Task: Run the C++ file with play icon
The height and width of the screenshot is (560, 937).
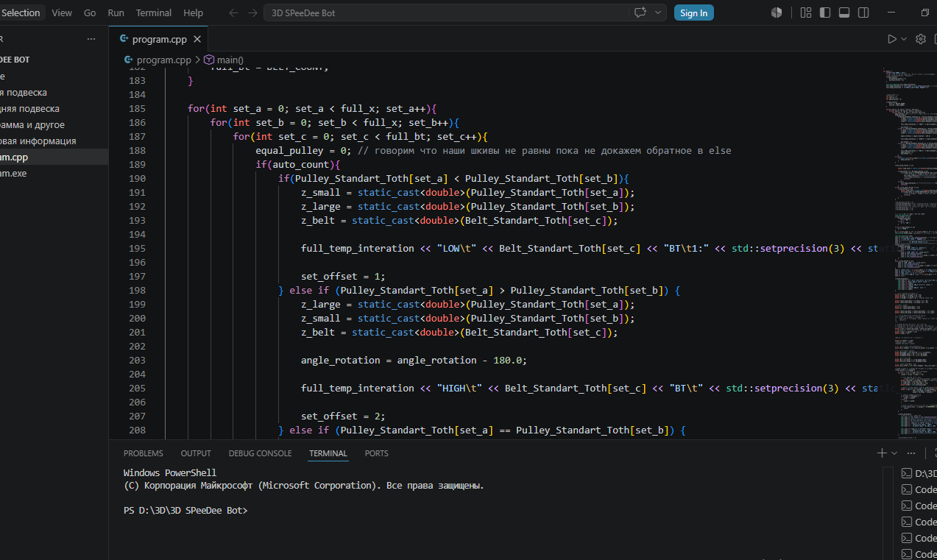Action: (x=891, y=39)
